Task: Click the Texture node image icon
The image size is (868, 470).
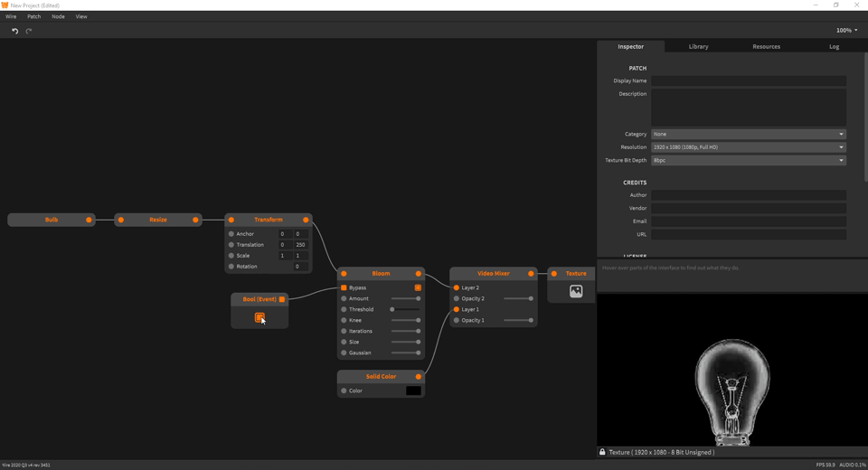Action: pyautogui.click(x=576, y=291)
